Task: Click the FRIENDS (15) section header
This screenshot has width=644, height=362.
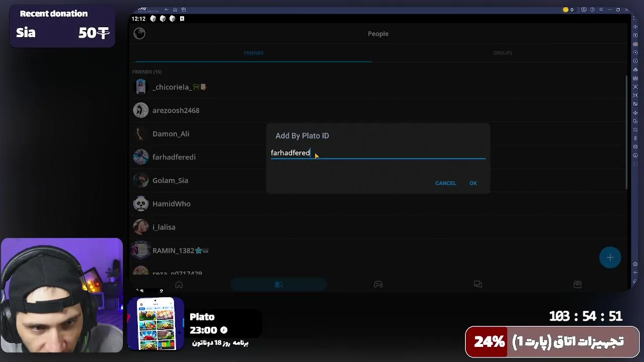Action: pos(147,72)
